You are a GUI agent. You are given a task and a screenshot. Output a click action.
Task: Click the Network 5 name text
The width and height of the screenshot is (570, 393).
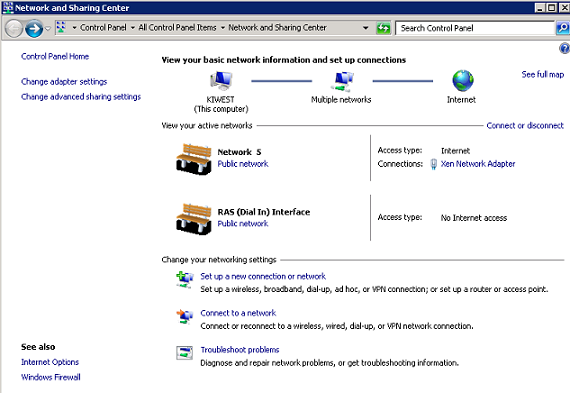239,152
